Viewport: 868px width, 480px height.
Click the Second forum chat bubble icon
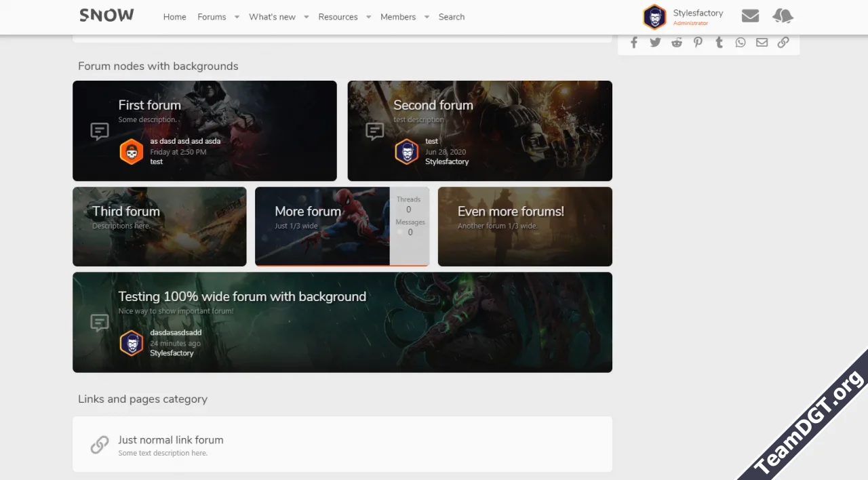[x=375, y=131]
